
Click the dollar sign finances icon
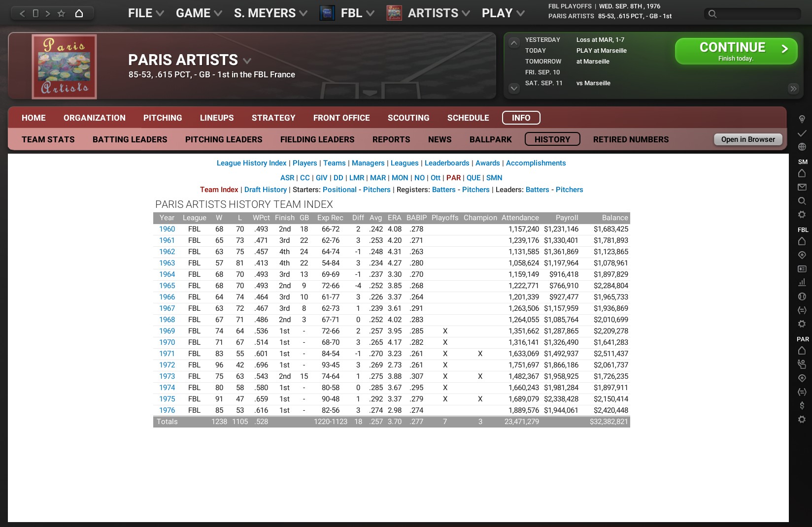(802, 405)
